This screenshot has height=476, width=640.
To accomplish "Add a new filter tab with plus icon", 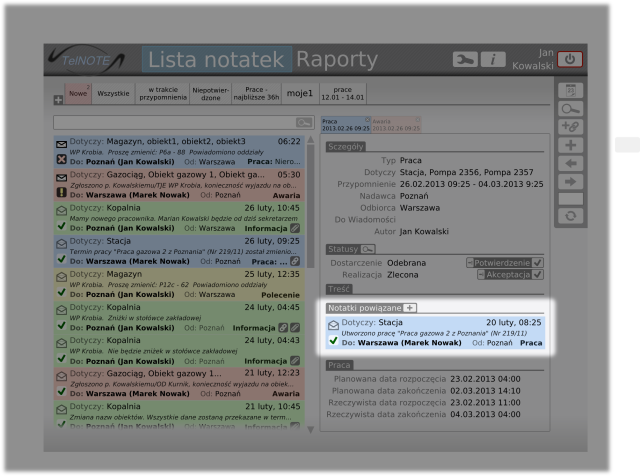I will pyautogui.click(x=58, y=100).
